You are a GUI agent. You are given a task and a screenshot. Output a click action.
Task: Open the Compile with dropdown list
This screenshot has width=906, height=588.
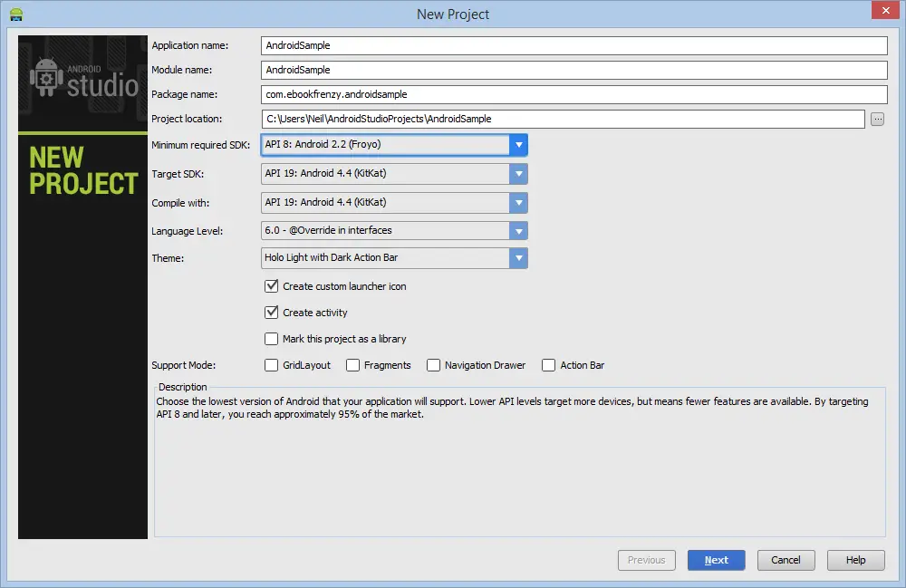[518, 202]
